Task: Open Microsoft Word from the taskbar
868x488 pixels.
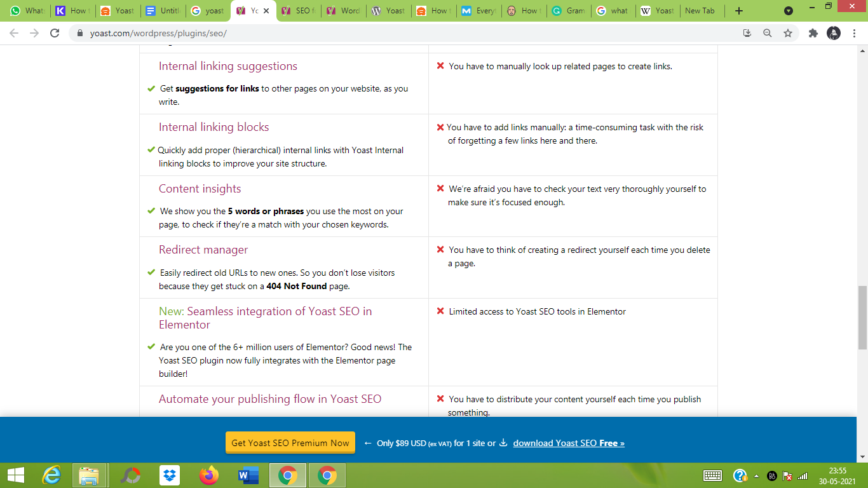Action: point(248,475)
